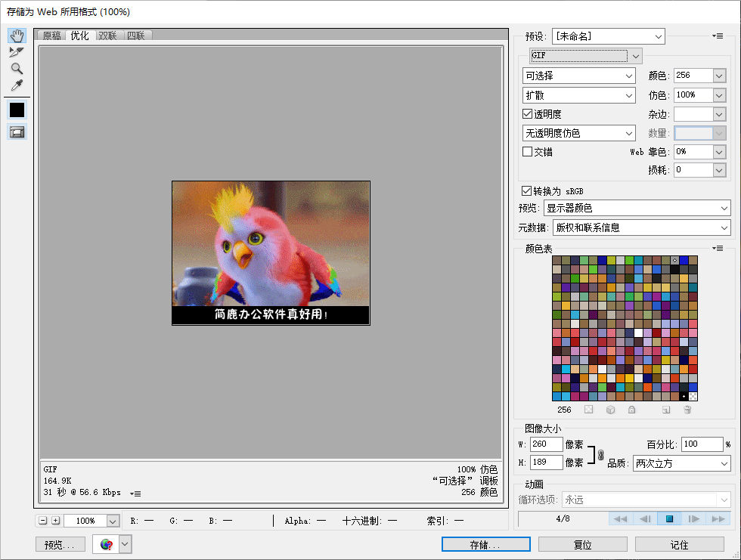Click the constrain proportions link icon
741x560 pixels.
[x=600, y=455]
